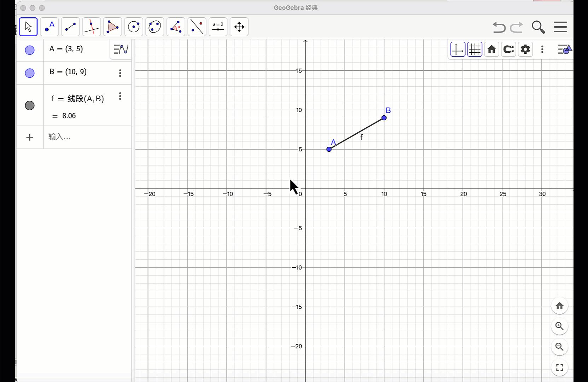This screenshot has width=588, height=382.
Task: Hide point A using its visibility circle
Action: click(x=30, y=50)
